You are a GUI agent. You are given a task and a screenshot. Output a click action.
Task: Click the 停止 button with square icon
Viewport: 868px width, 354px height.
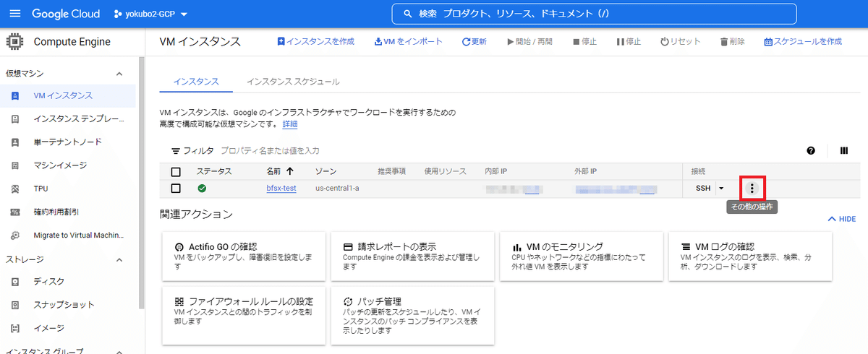coord(584,42)
